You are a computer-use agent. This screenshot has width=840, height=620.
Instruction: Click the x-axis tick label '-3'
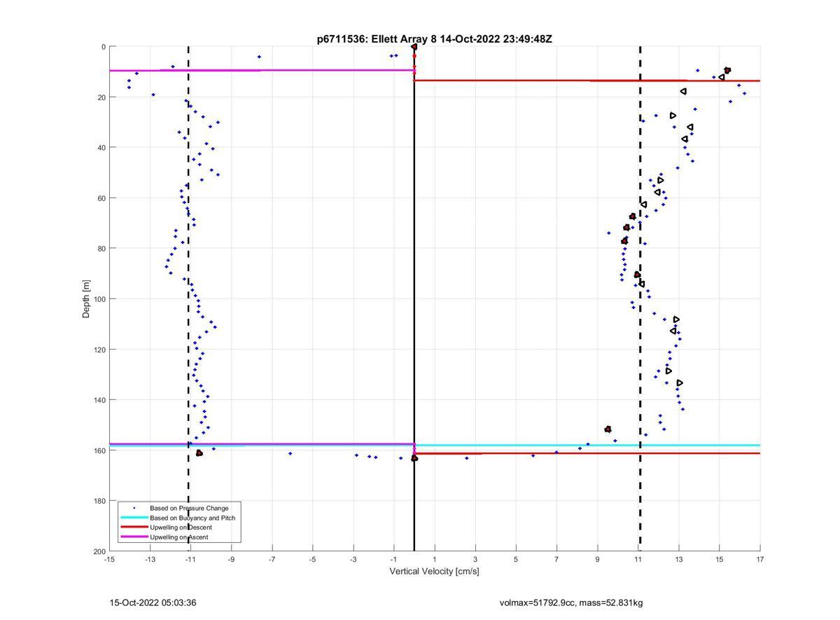pyautogui.click(x=353, y=560)
